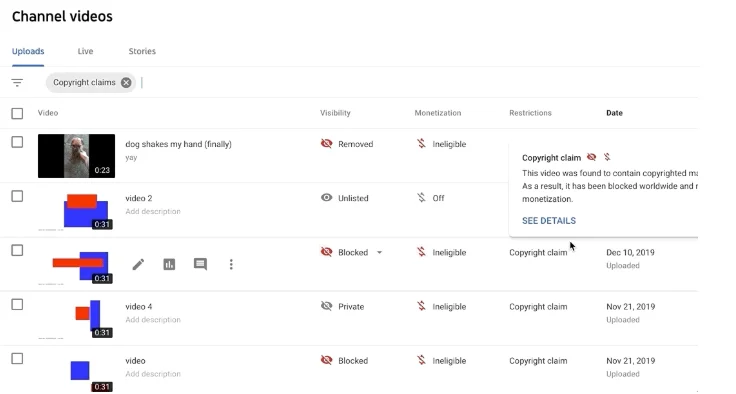Click the Monetization column header
Image resolution: width=736 pixels, height=394 pixels.
pyautogui.click(x=437, y=113)
